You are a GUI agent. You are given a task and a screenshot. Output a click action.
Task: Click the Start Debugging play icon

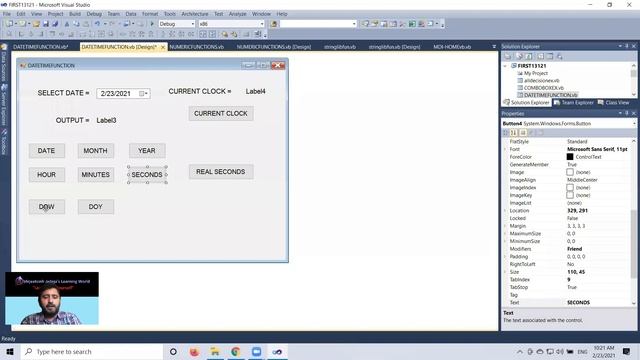[x=152, y=24]
